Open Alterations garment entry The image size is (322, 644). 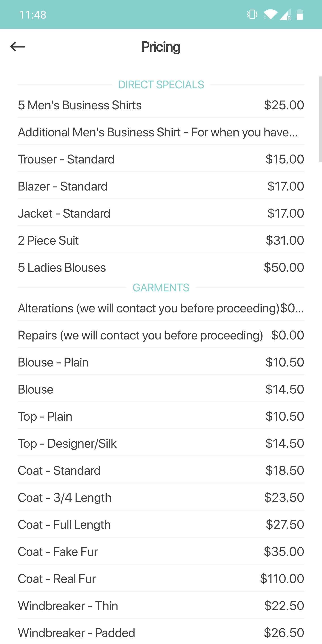pos(161,308)
